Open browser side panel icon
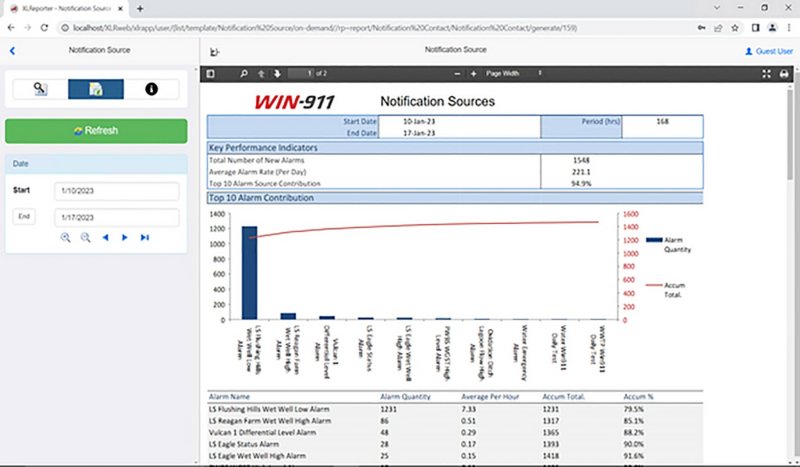This screenshot has width=800, height=467. coord(756,28)
